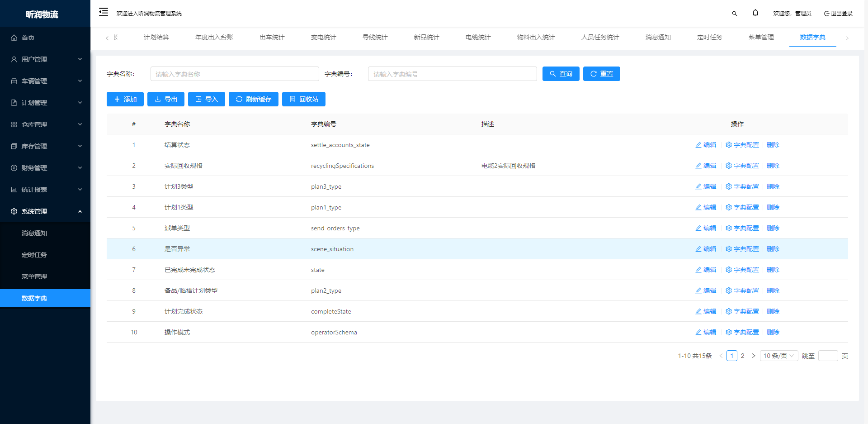Collapse the sidebar with the menu fold icon
This screenshot has width=868, height=424.
point(104,12)
